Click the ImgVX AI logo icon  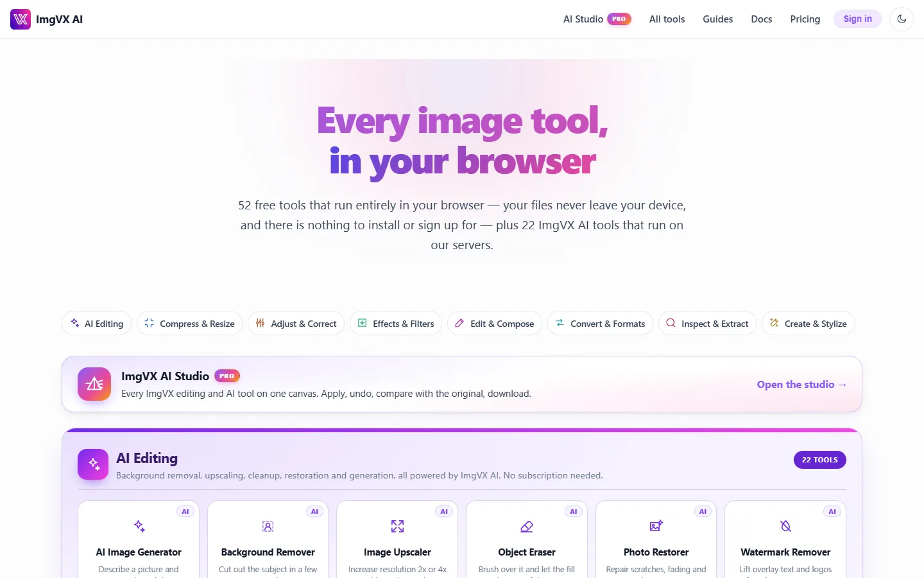point(21,19)
